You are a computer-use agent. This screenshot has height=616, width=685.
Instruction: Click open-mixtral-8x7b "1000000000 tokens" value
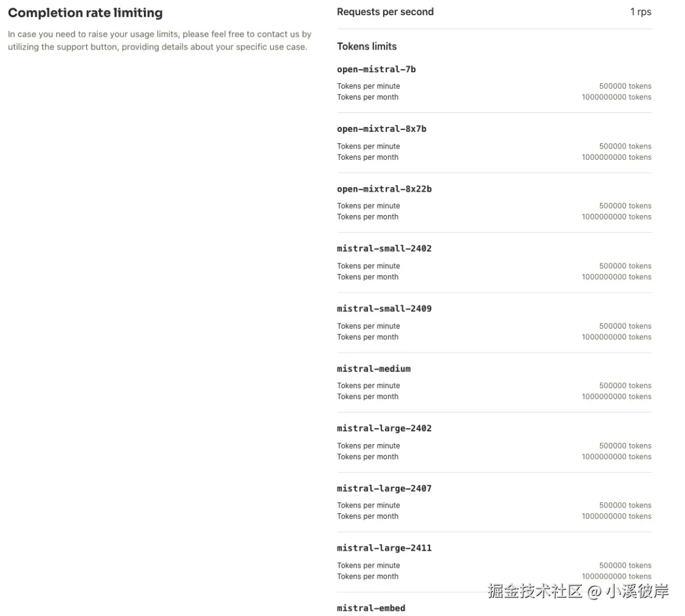pyautogui.click(x=616, y=157)
